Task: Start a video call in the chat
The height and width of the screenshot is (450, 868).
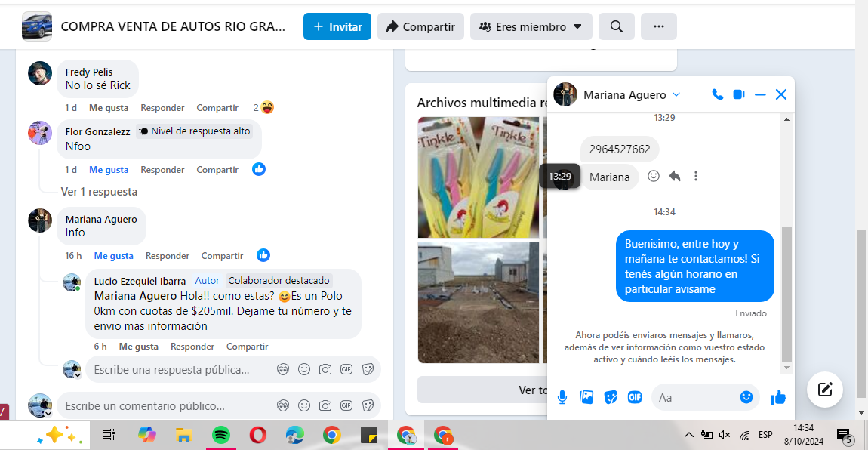Action: pos(739,94)
